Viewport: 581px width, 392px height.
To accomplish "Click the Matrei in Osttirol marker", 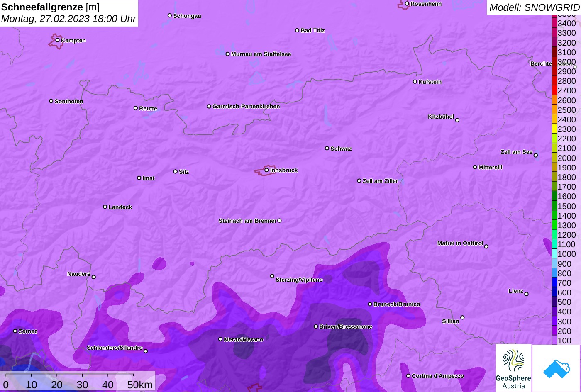I will 486,246.
